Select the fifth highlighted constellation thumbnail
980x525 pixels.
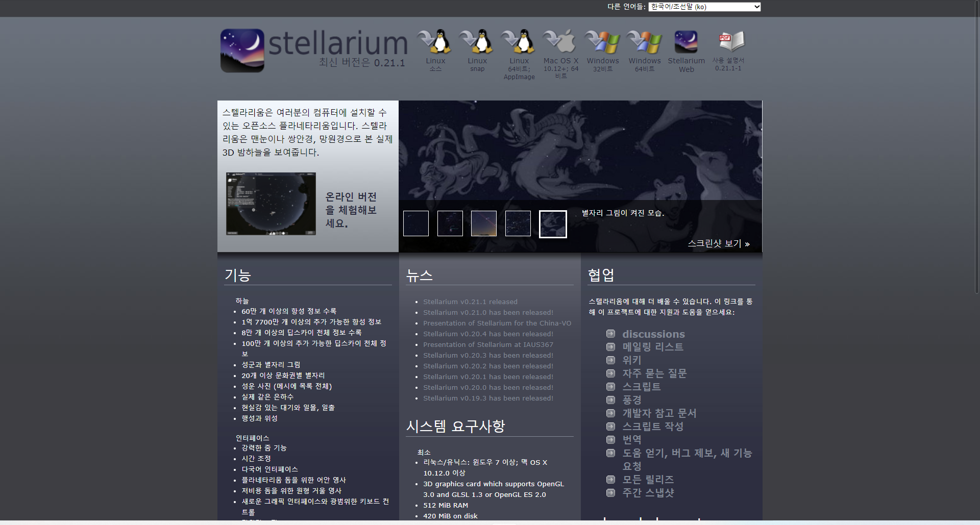click(x=553, y=224)
